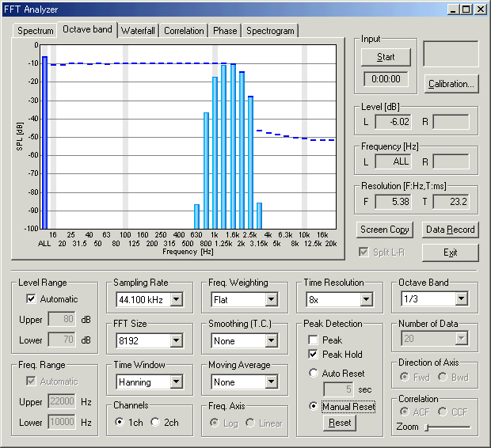Click the Level R value field
This screenshot has width=491, height=448.
tap(451, 121)
